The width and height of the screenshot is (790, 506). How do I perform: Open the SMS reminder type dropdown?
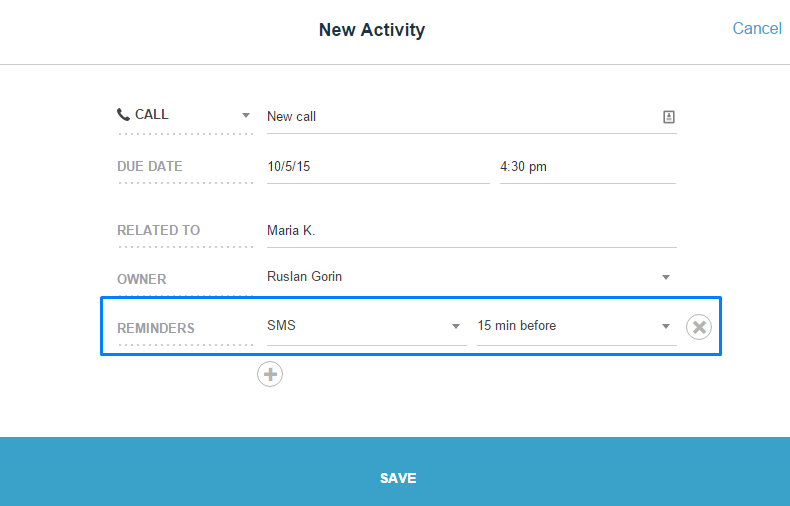[x=367, y=326]
